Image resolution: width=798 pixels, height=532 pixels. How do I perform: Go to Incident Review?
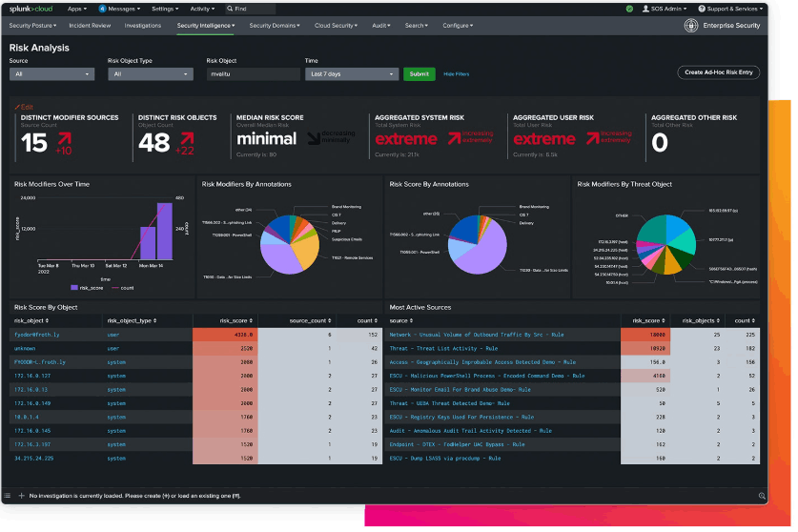(x=90, y=26)
